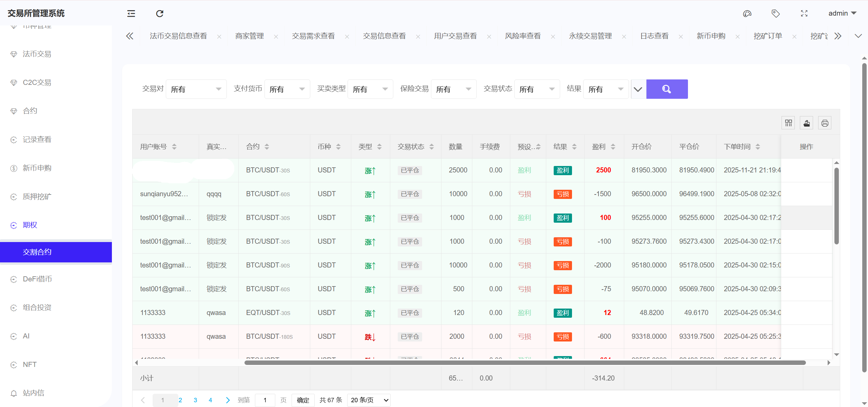Expand the 买卖类型 dropdown

point(370,89)
